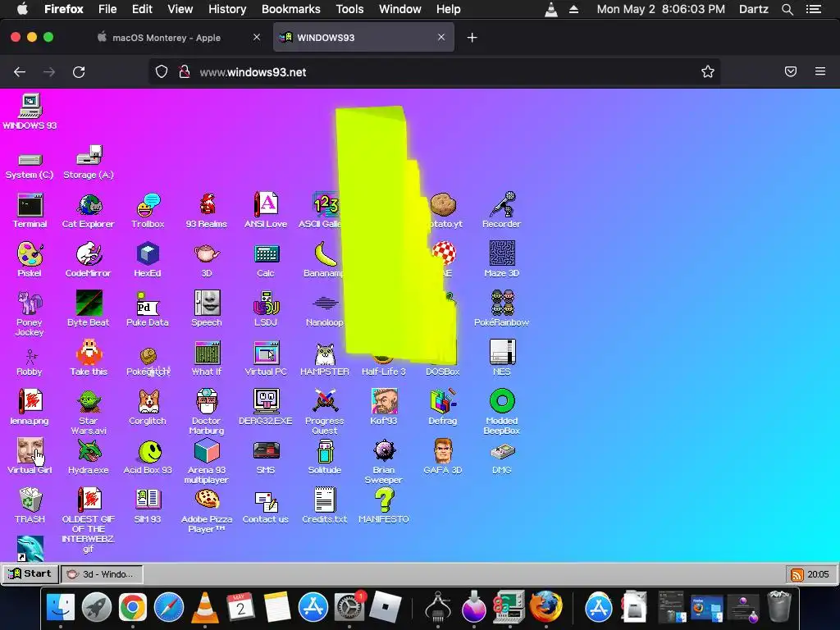Open the View menu
Image resolution: width=840 pixels, height=630 pixels.
pos(180,9)
